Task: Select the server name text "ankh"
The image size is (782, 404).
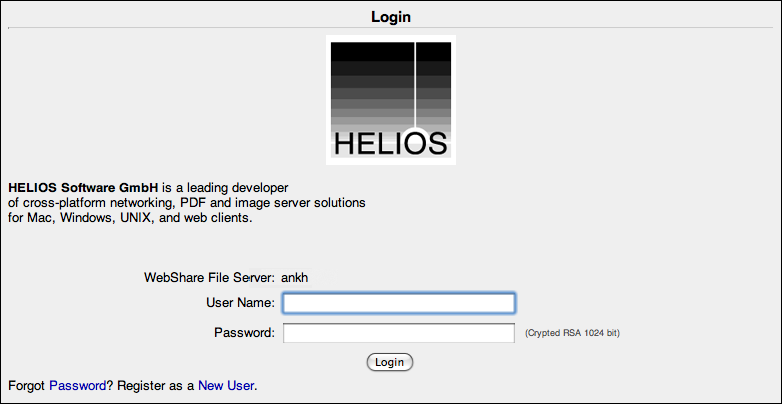Action: tap(294, 278)
